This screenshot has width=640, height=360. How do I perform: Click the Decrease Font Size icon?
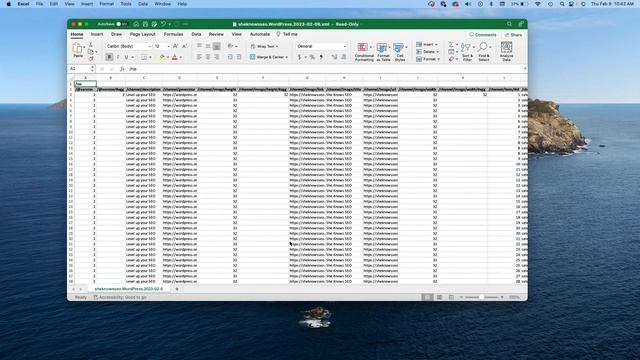tap(184, 46)
